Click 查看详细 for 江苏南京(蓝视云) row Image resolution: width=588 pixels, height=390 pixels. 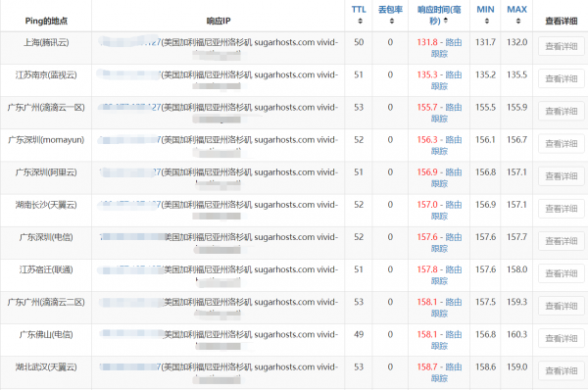click(561, 78)
